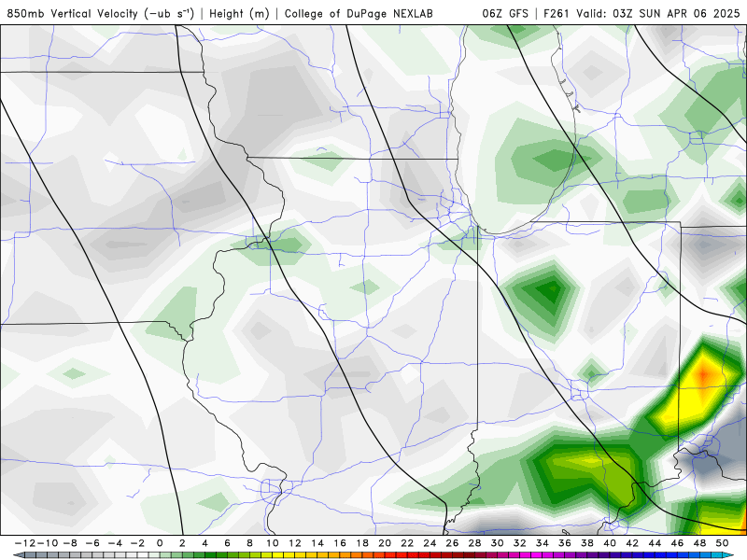The height and width of the screenshot is (560, 747).
Task: Click the orange-red vertical velocity maximum on the map
Action: pos(704,374)
